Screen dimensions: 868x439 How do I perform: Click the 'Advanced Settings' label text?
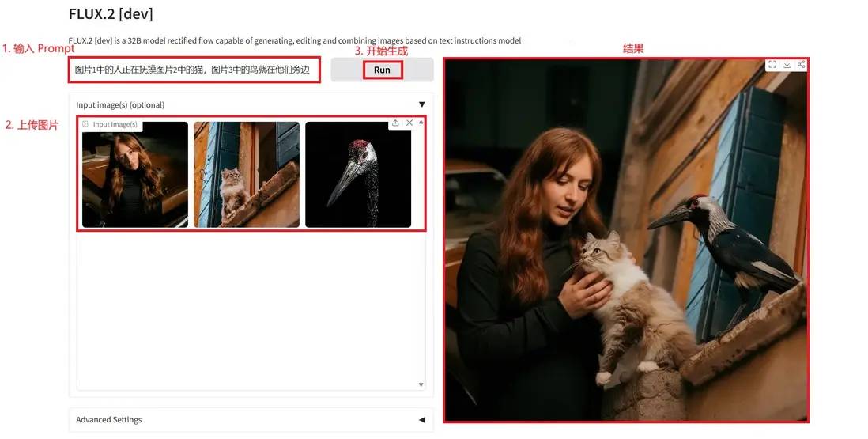(109, 420)
